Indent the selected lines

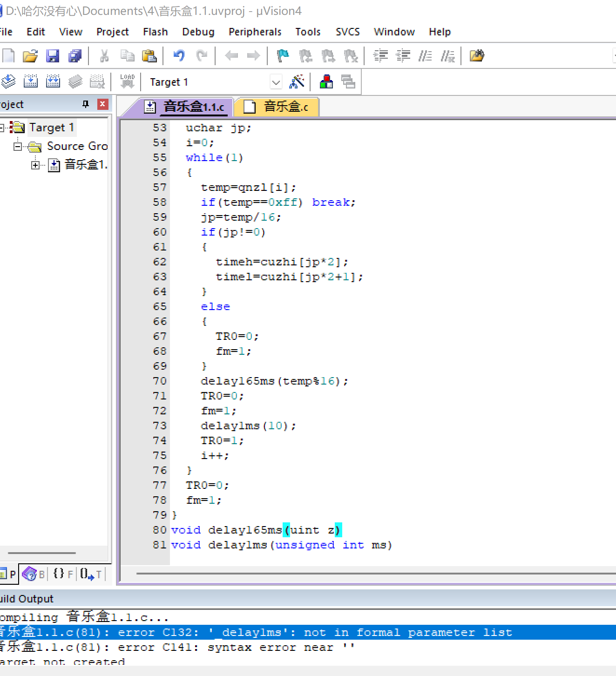[380, 56]
